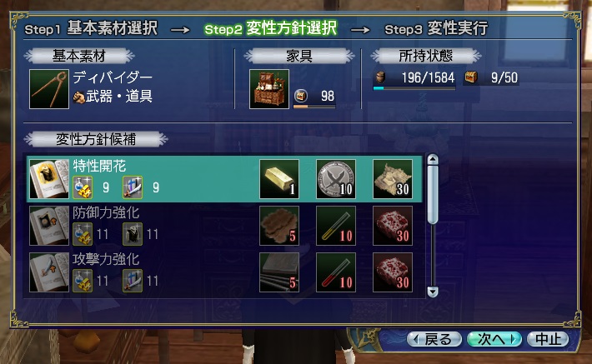Click the ディバイダー base material icon

[49, 89]
